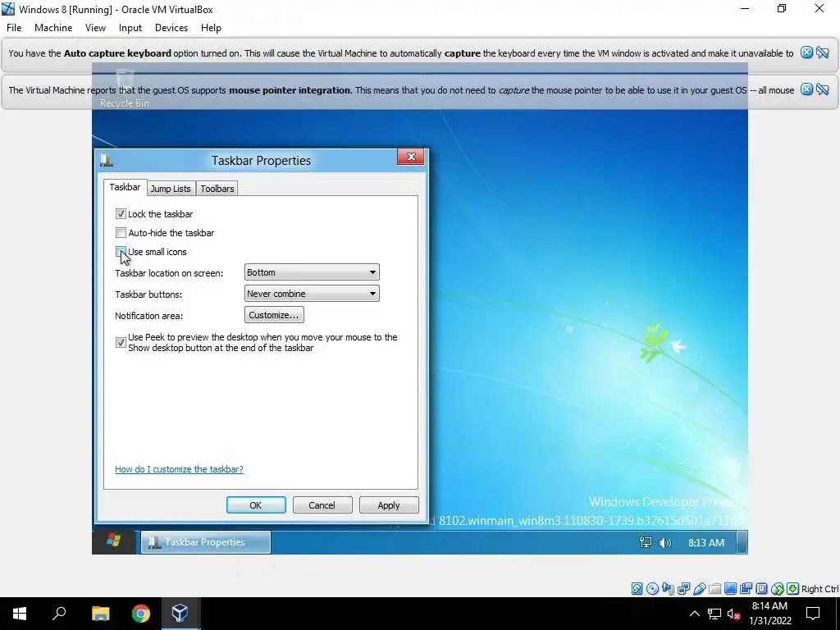Click the shared folders status icon
This screenshot has height=630, width=840.
click(714, 589)
